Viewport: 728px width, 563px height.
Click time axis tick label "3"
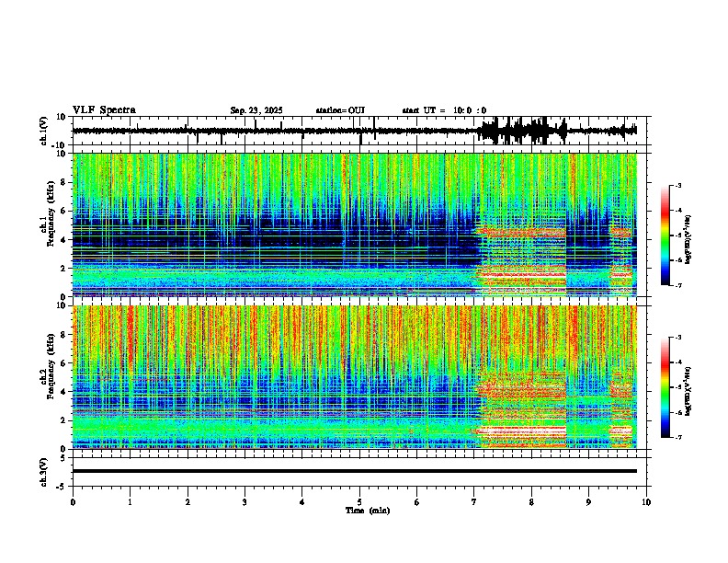[245, 502]
